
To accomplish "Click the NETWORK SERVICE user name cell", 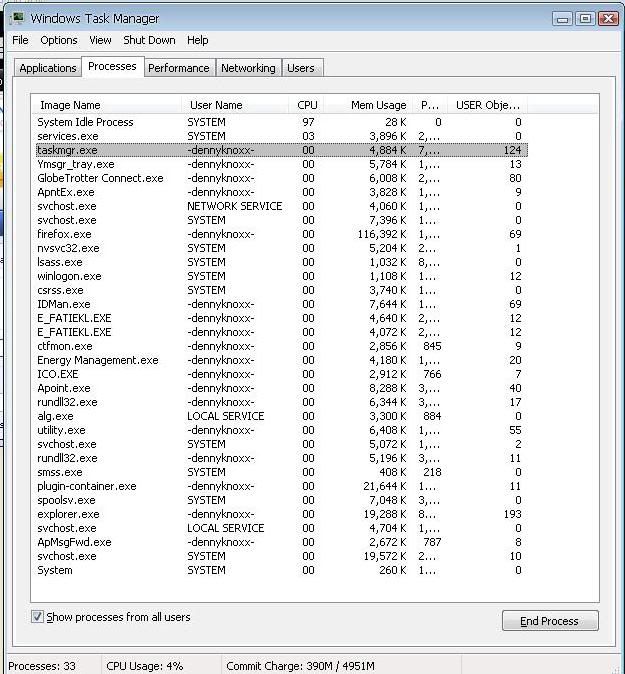I will 235,206.
